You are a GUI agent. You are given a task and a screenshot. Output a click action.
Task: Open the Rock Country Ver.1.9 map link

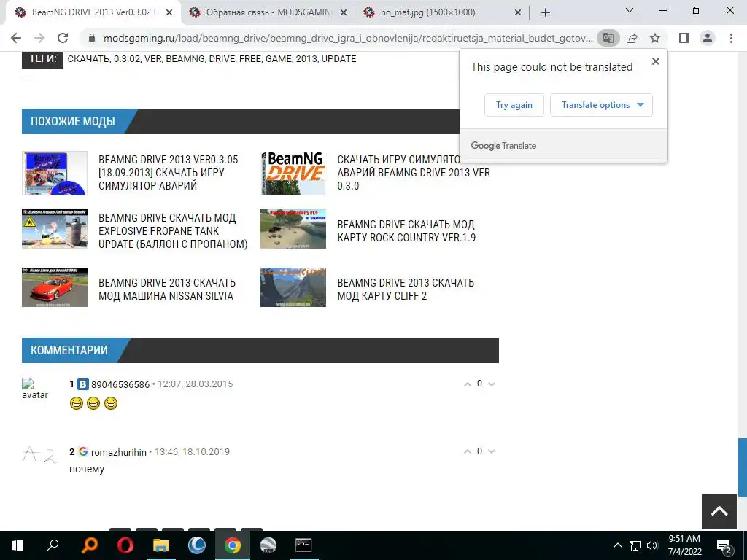(406, 231)
